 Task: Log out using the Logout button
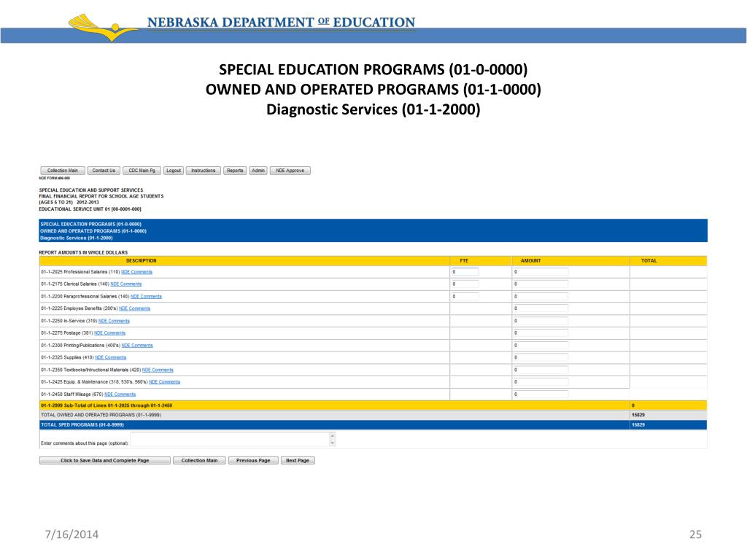coord(174,171)
